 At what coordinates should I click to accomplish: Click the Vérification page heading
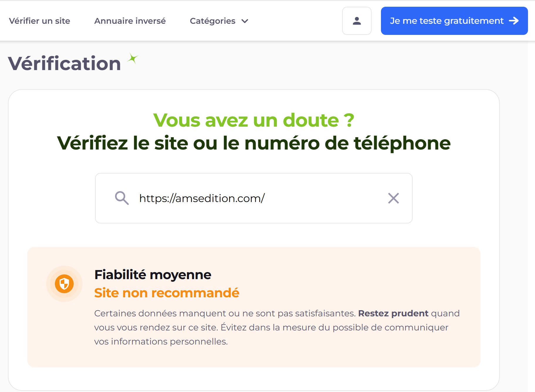click(x=65, y=63)
